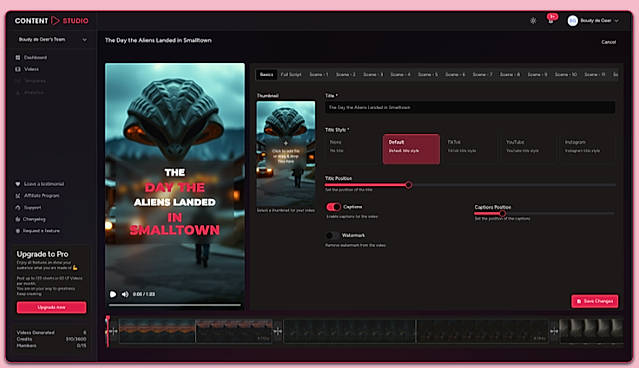This screenshot has width=639, height=368.
Task: Select the YouTube title style
Action: [529, 149]
